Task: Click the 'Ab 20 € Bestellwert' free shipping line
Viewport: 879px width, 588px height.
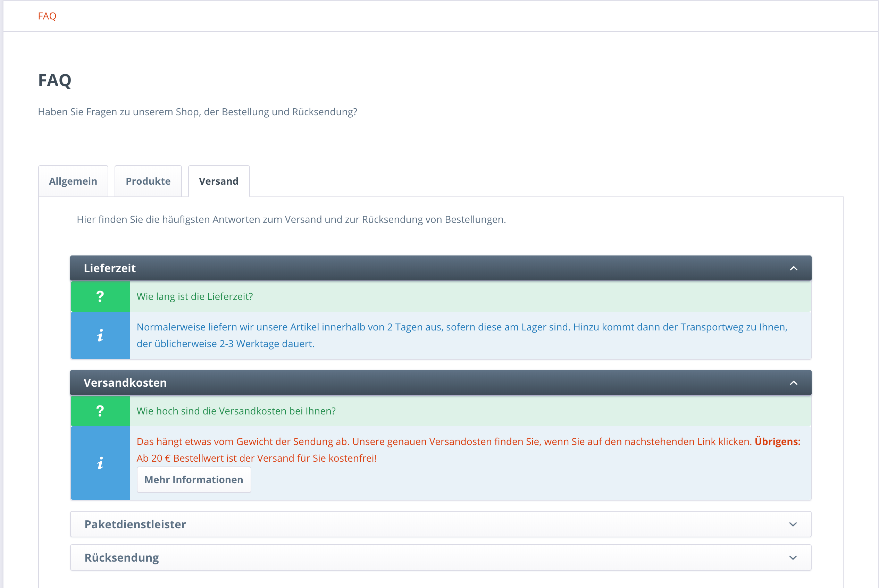Action: point(257,458)
